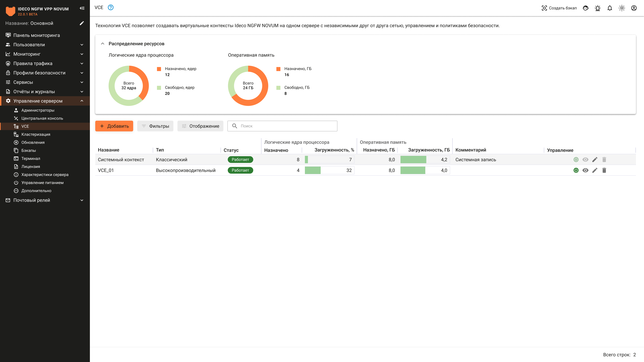Click the orange Назначено, ядер legend swatch
The height and width of the screenshot is (362, 644).
(159, 69)
